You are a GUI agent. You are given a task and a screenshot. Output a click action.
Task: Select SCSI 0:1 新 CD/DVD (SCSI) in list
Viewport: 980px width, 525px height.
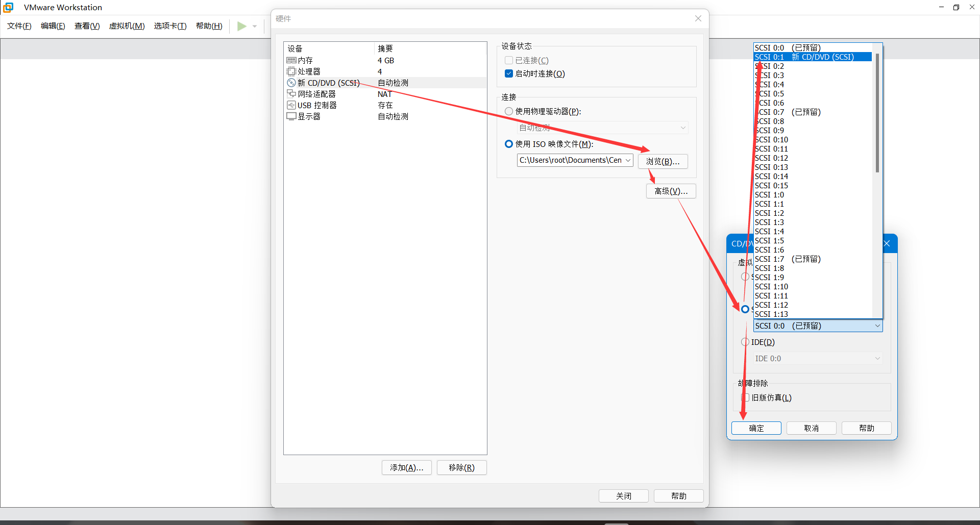(813, 57)
